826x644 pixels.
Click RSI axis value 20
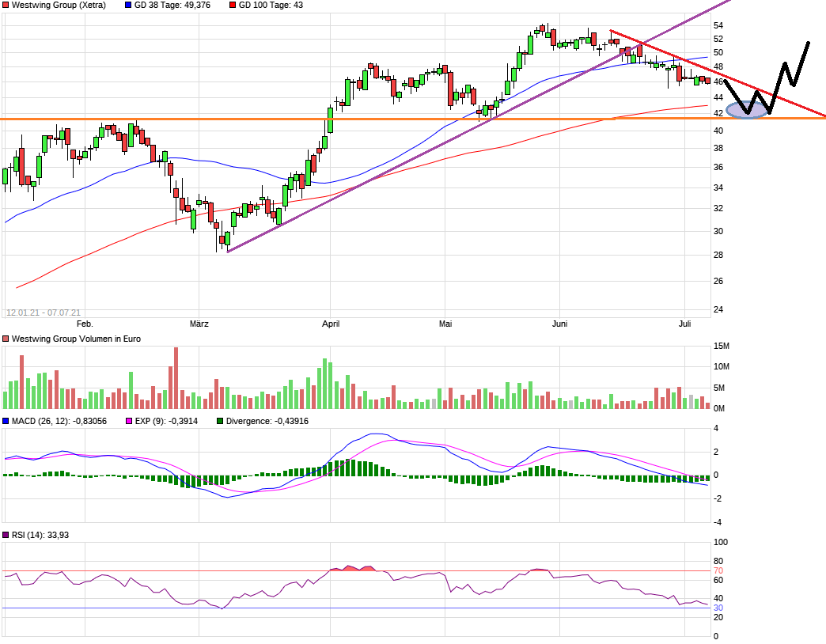pyautogui.click(x=718, y=618)
